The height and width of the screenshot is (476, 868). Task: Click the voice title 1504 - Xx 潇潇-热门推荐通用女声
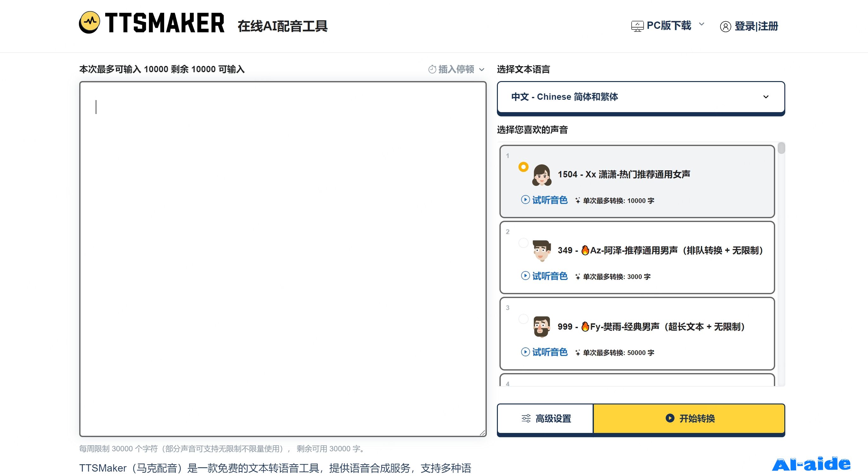(x=624, y=175)
